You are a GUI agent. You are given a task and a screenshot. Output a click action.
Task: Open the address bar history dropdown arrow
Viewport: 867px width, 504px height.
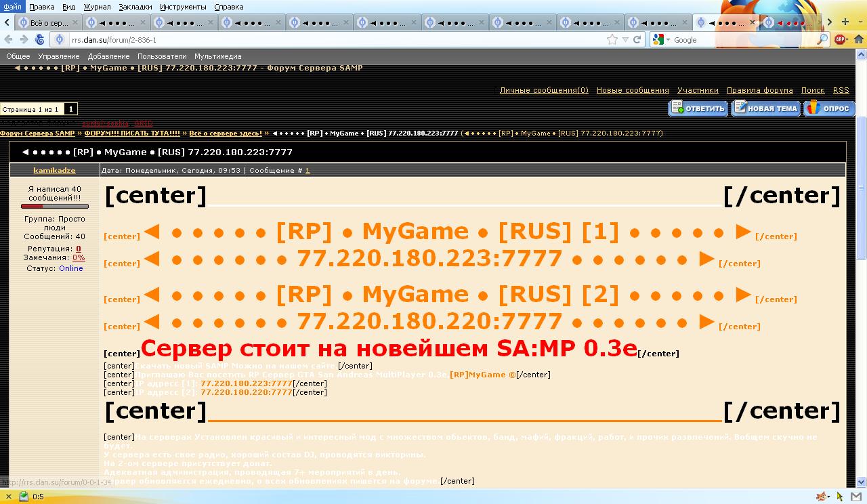625,39
